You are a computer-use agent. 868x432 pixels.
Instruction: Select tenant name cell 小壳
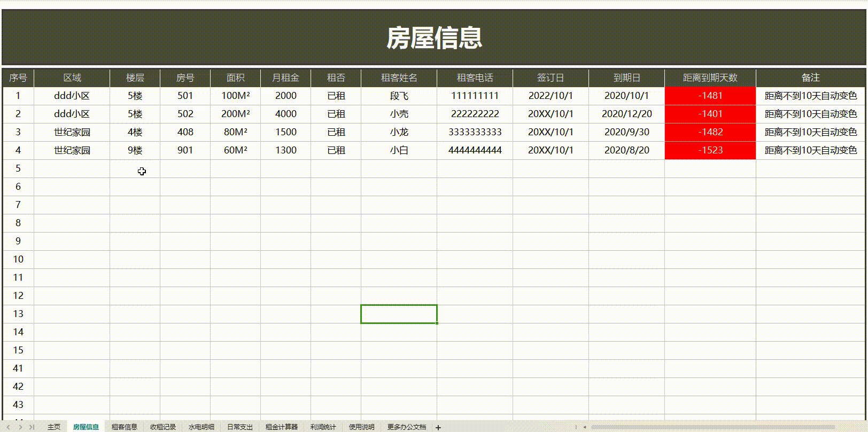[x=399, y=114]
